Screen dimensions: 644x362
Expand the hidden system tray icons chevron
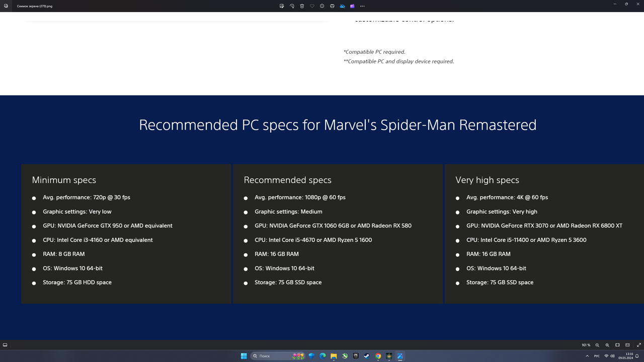pos(587,356)
